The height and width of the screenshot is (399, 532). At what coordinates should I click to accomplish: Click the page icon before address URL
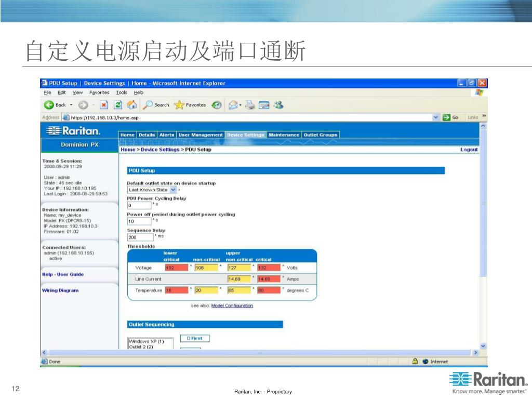pyautogui.click(x=66, y=117)
